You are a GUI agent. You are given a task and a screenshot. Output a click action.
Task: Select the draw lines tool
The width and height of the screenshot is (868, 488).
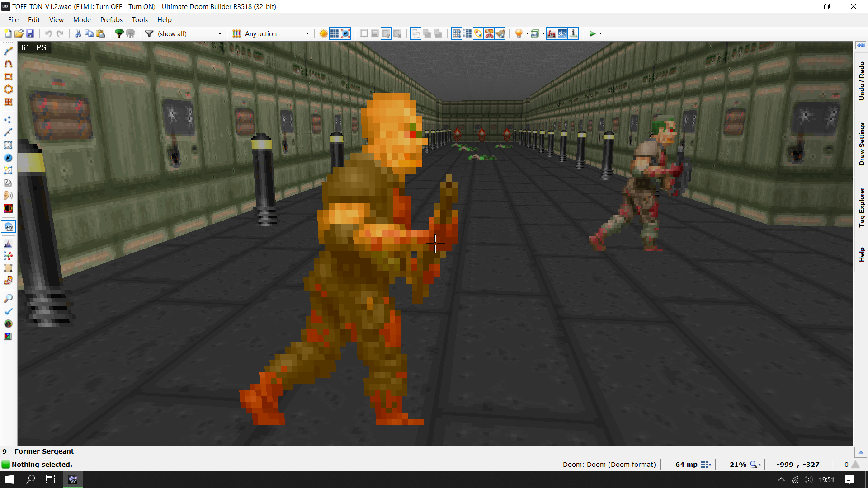pyautogui.click(x=8, y=51)
